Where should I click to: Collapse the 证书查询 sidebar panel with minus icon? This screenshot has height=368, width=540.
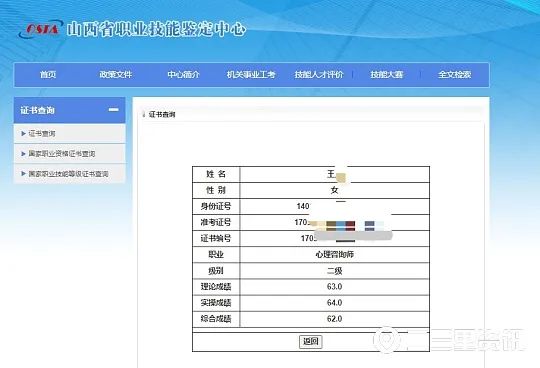pos(113,110)
